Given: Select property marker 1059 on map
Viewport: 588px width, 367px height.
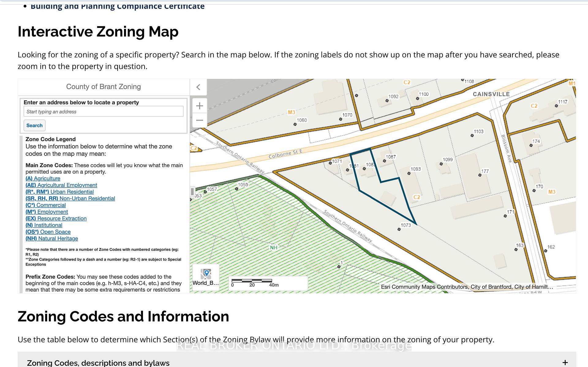Looking at the screenshot, I should [237, 189].
